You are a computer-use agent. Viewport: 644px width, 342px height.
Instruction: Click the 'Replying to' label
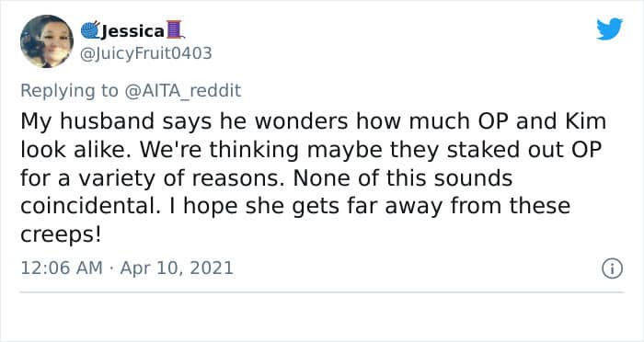[69, 91]
